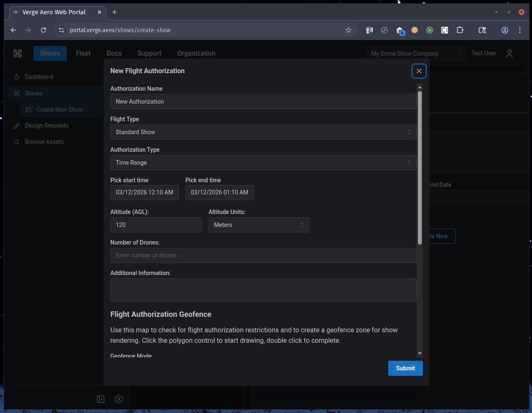The height and width of the screenshot is (413, 532).
Task: Click the Number of Drones input field
Action: [x=263, y=255]
